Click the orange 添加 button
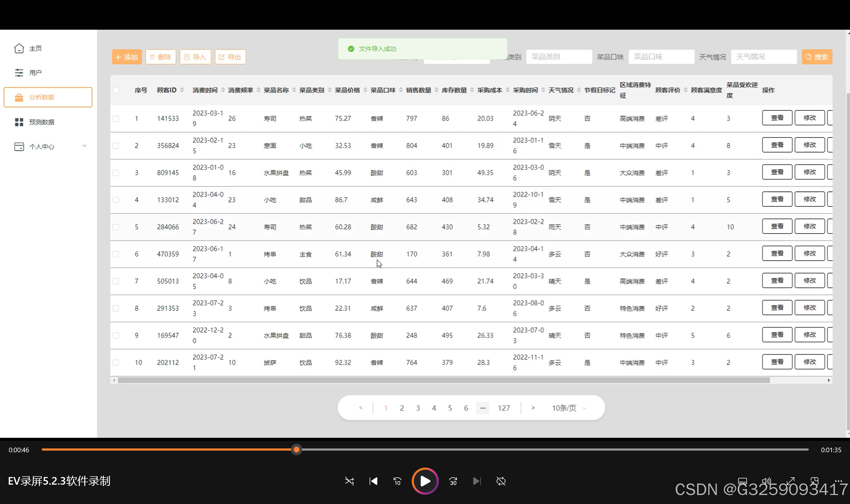The image size is (850, 504). (127, 57)
